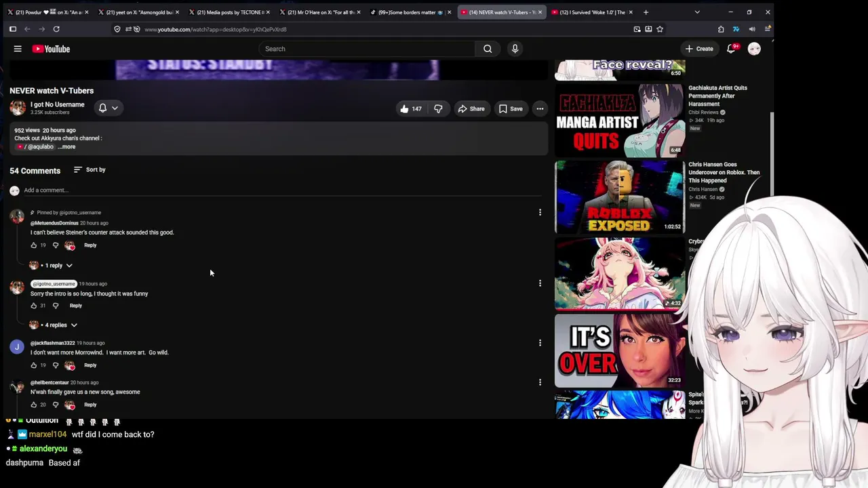Like the 'I don't want more Morrowind' comment
The width and height of the screenshot is (868, 488).
pyautogui.click(x=34, y=365)
